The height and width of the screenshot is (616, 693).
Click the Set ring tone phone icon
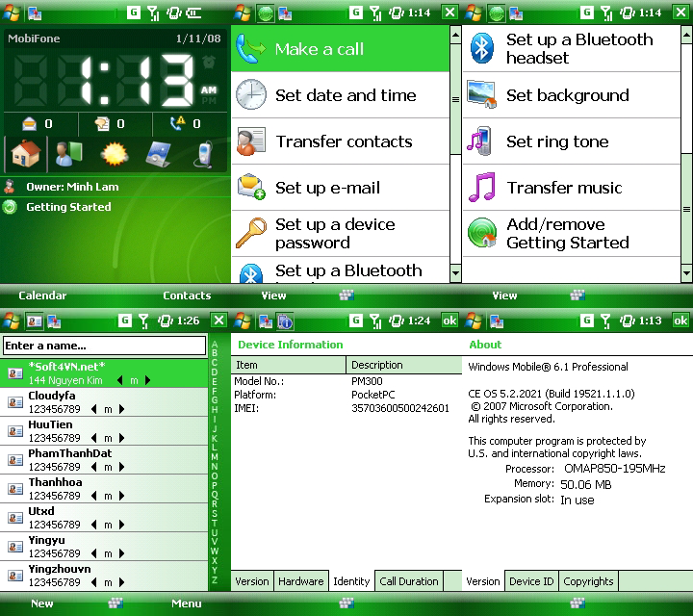click(479, 141)
